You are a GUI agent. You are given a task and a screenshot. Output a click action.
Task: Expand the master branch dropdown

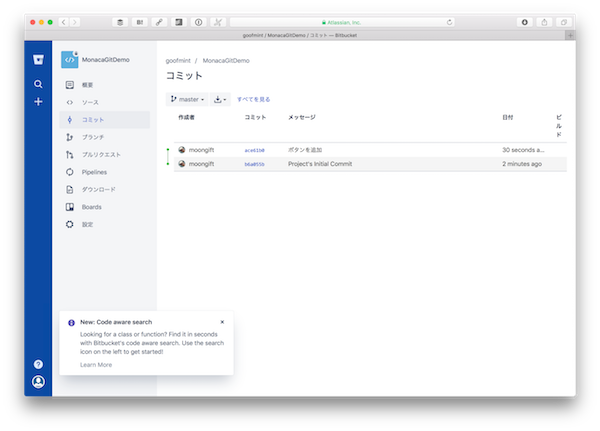tap(187, 100)
